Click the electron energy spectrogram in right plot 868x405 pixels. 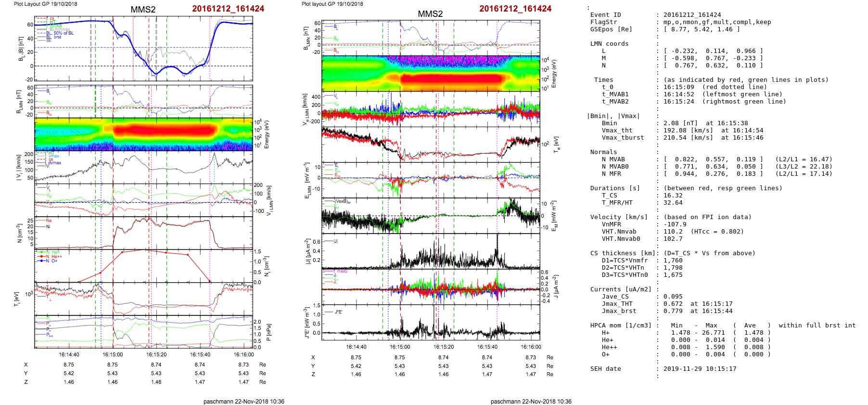coord(430,73)
